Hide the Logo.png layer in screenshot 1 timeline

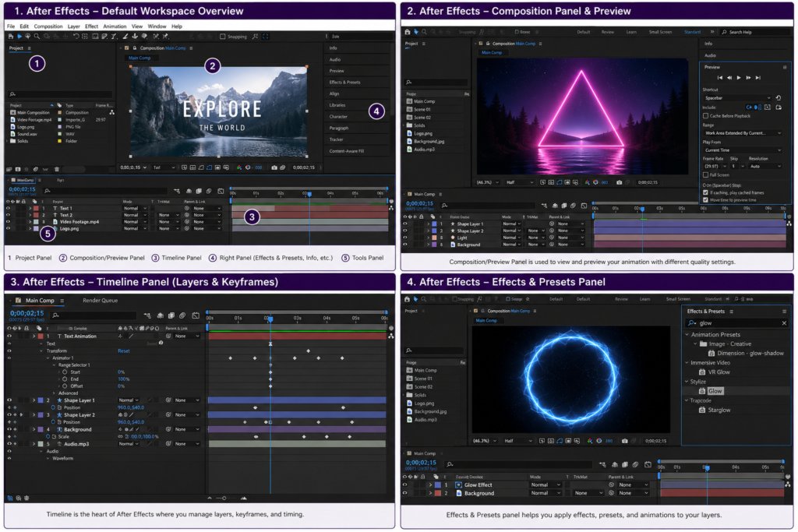point(8,229)
